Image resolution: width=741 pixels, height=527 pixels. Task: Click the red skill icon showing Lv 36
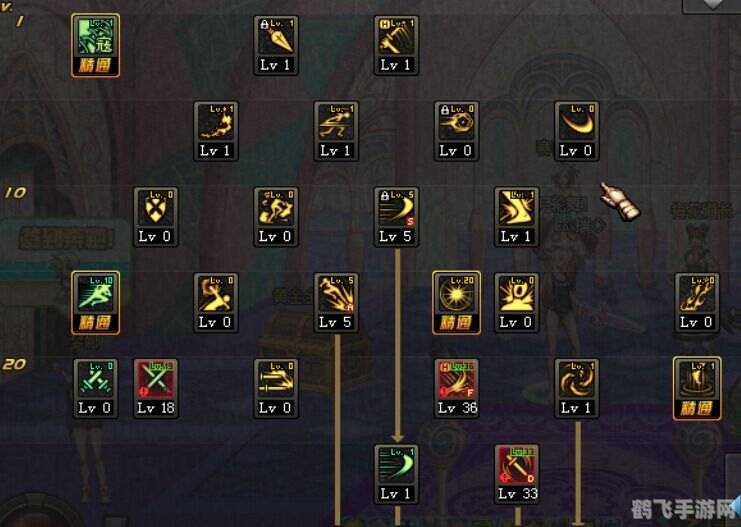[x=457, y=388]
